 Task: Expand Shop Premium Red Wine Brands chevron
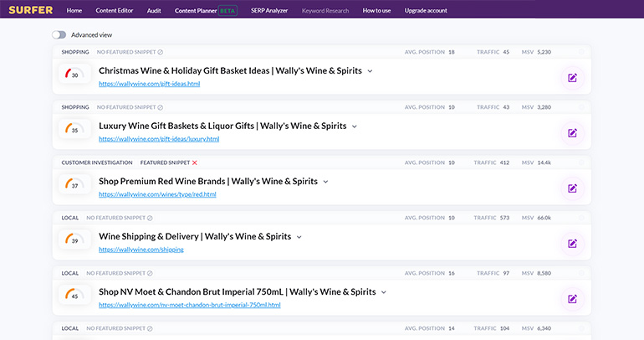[x=325, y=182]
